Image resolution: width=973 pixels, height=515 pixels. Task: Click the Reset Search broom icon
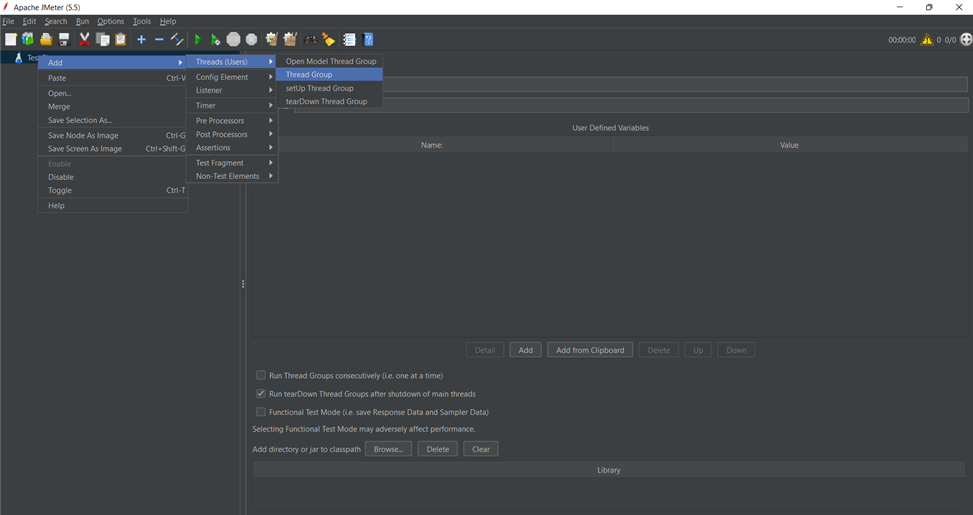tap(329, 40)
